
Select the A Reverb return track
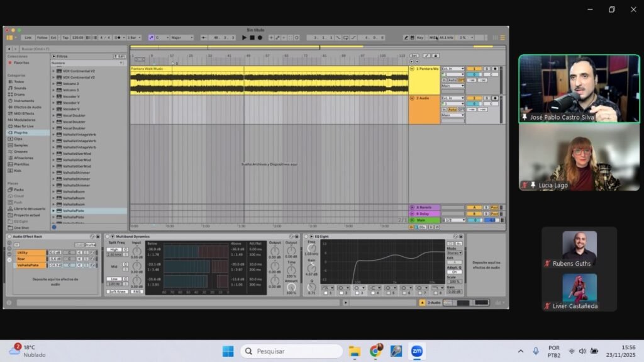pos(425,208)
